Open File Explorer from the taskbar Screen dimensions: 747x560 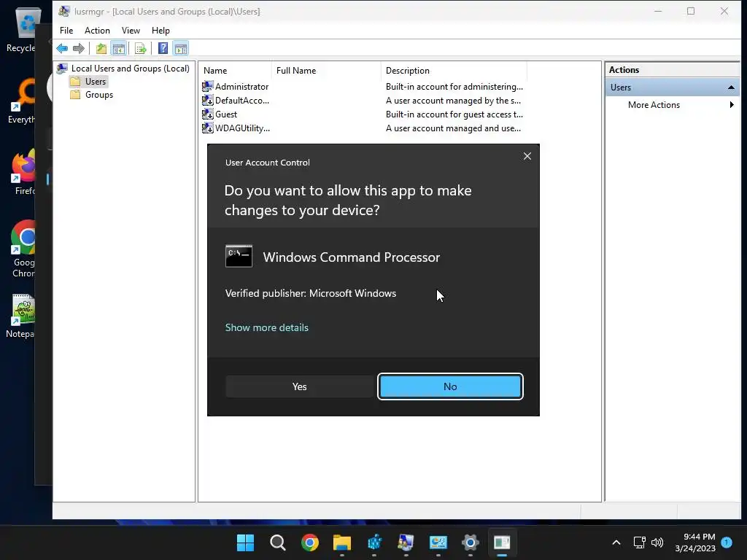coord(341,542)
